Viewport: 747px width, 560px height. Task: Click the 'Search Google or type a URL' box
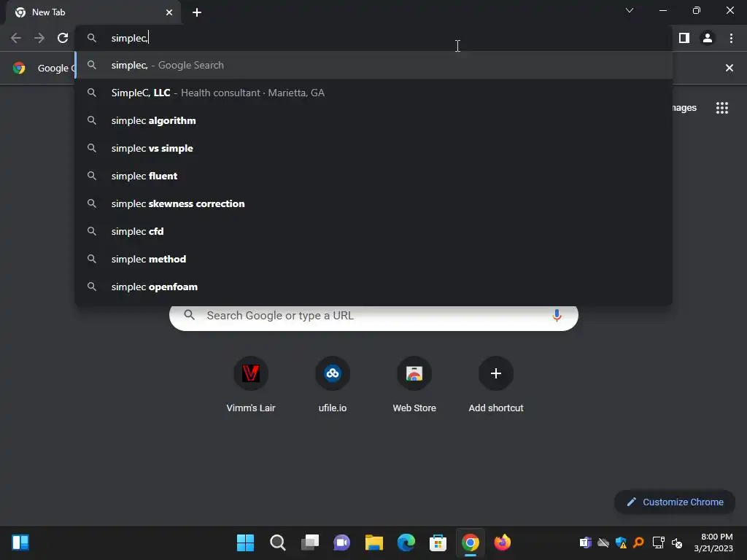373,316
